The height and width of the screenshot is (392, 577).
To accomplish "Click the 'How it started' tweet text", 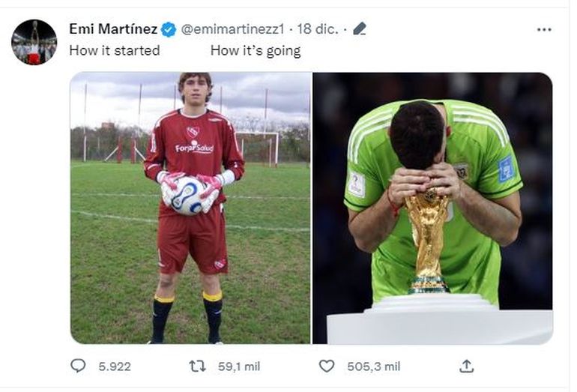I will 114,51.
